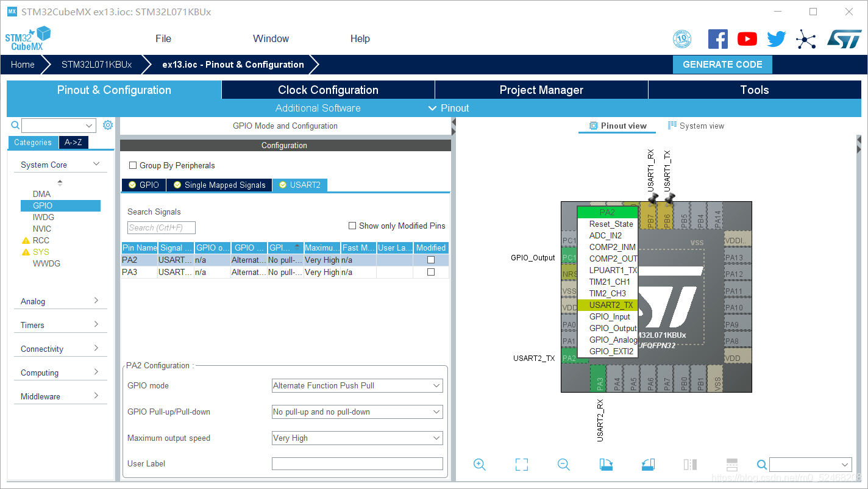Switch to Clock Configuration tab
Image resolution: width=868 pixels, height=489 pixels.
(x=328, y=90)
